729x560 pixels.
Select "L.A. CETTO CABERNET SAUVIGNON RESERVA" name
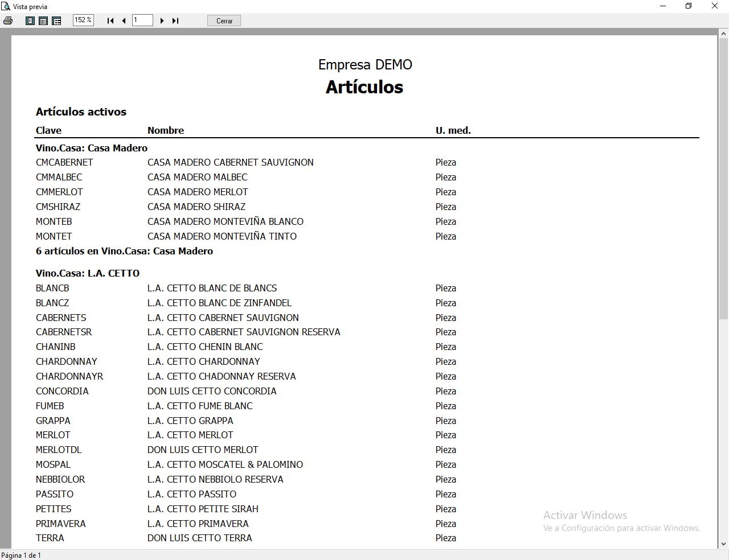(244, 332)
